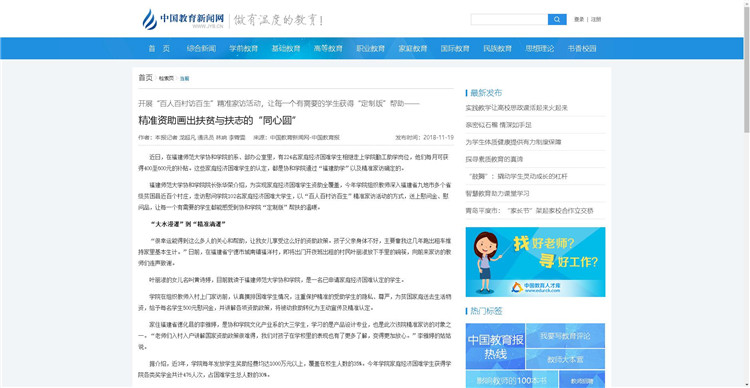Click inside the search text field
Image resolution: width=750 pixels, height=388 pixels.
pyautogui.click(x=509, y=20)
